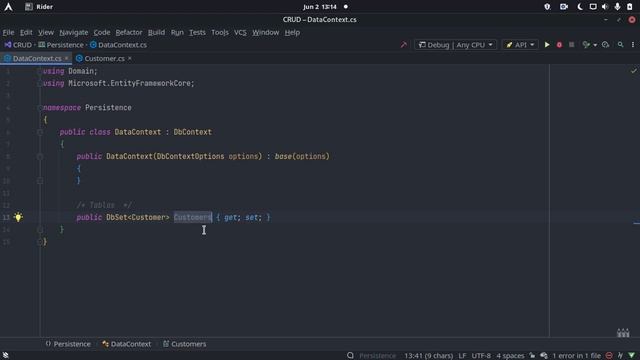Click Customers in the bottom structure breadcrumb

tap(184, 344)
